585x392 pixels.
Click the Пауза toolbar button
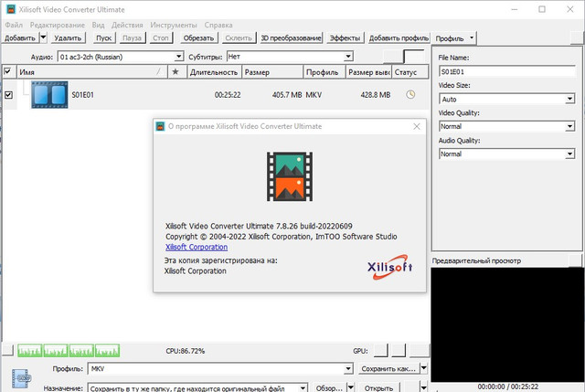[132, 38]
